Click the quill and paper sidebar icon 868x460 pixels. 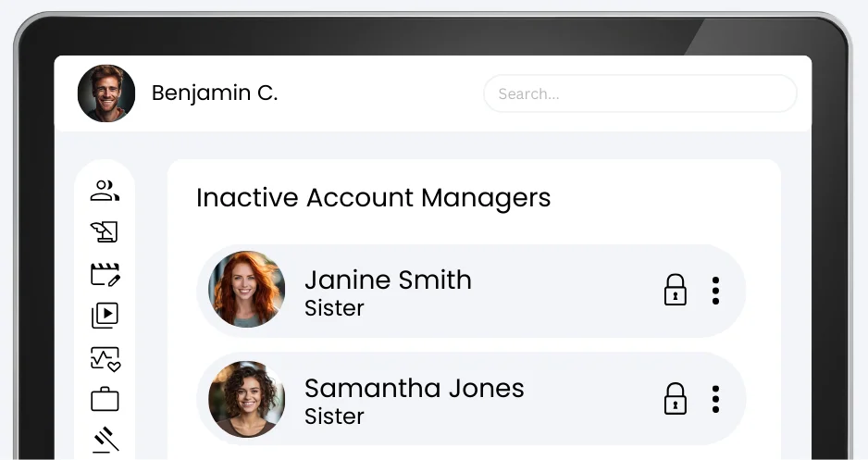[105, 231]
